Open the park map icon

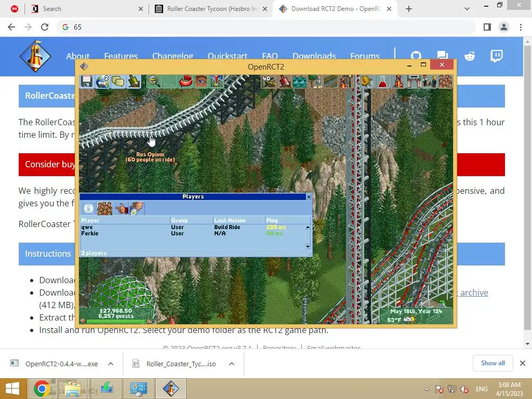pyautogui.click(x=217, y=82)
